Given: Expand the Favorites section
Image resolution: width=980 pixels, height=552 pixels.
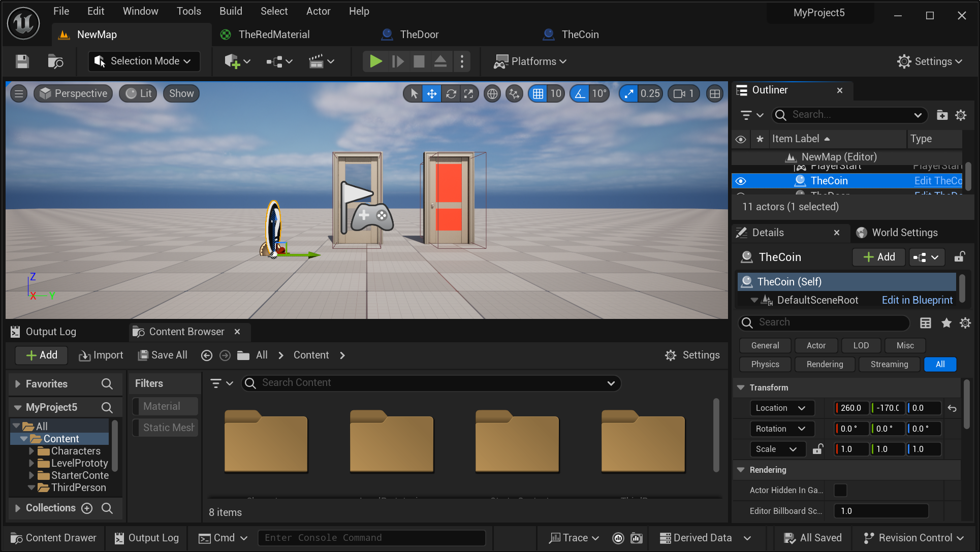Looking at the screenshot, I should [18, 384].
